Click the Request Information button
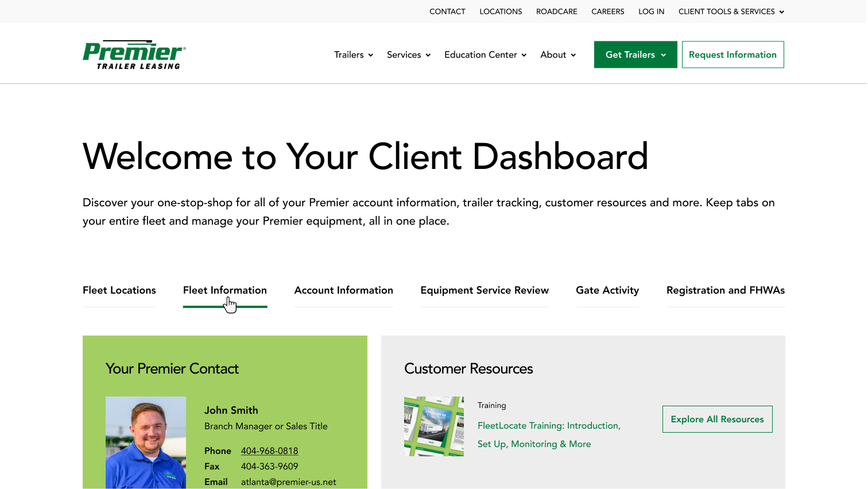The image size is (868, 489). coord(733,55)
